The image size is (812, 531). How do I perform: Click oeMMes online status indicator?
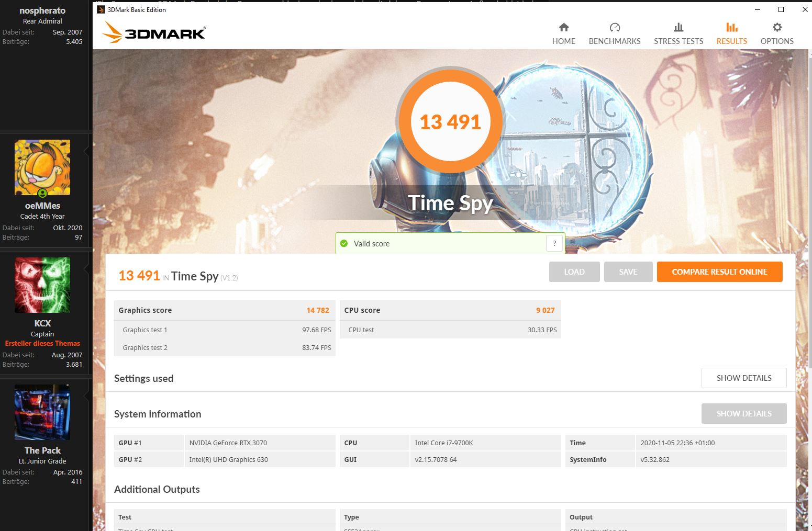click(x=42, y=193)
